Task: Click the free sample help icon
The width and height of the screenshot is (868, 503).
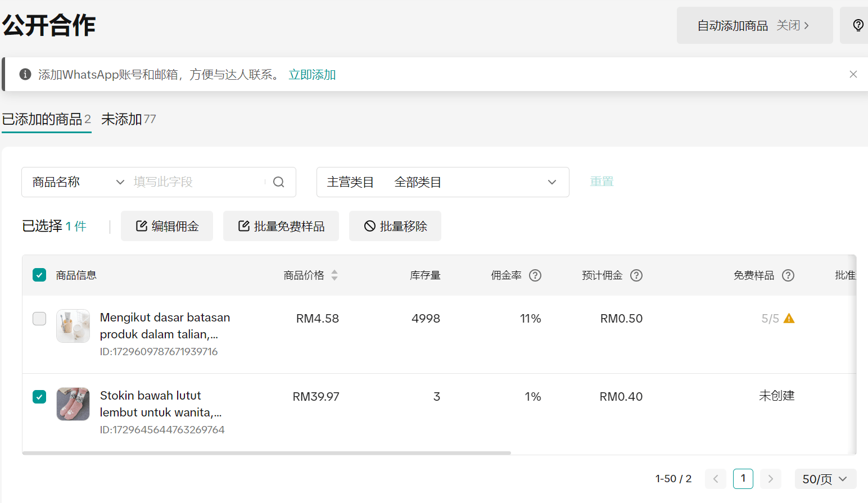Action: click(x=788, y=275)
